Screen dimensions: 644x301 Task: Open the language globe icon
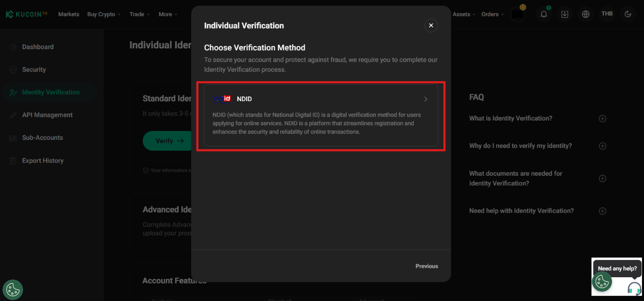point(586,14)
